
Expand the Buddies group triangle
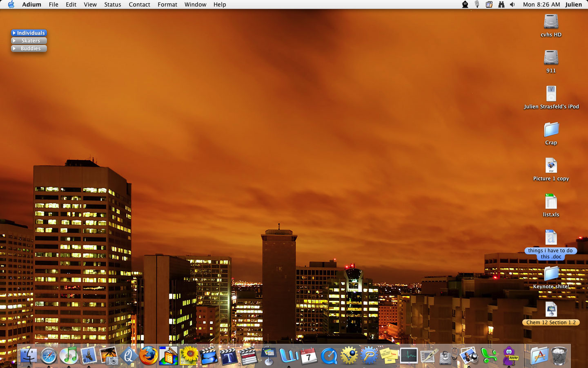14,48
